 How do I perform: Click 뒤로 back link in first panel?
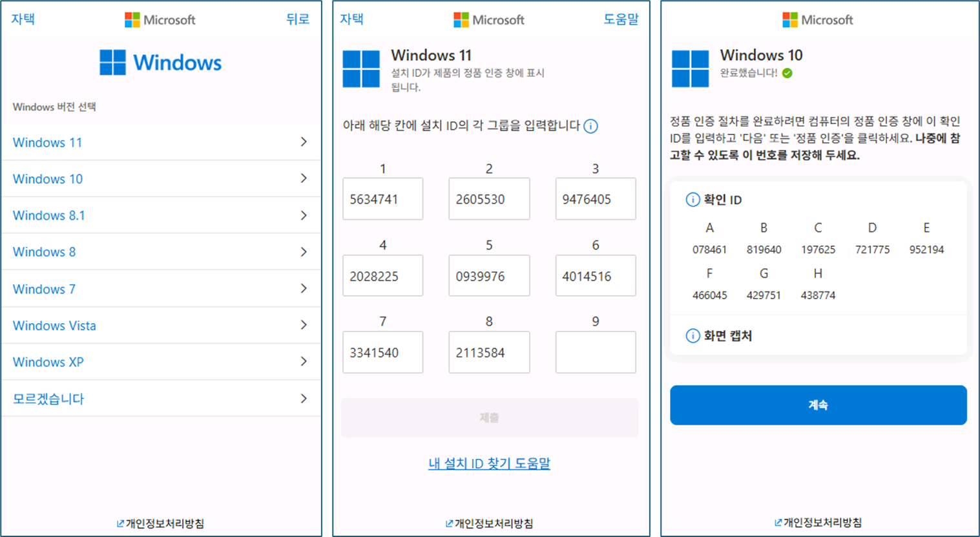298,19
